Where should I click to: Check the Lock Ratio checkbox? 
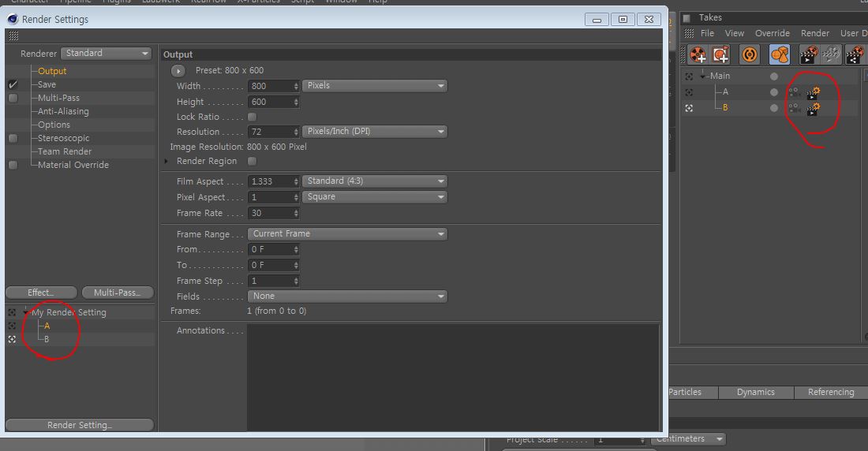(252, 117)
